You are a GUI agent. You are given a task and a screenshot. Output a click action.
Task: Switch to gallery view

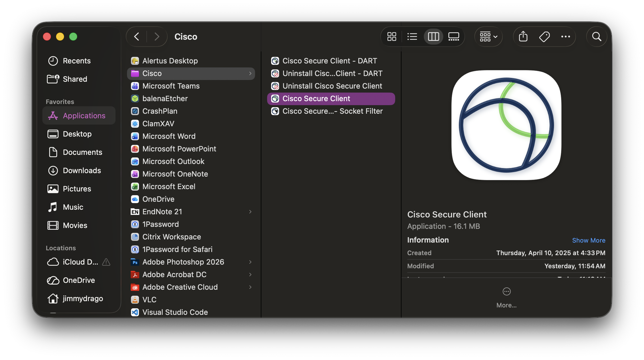point(454,37)
